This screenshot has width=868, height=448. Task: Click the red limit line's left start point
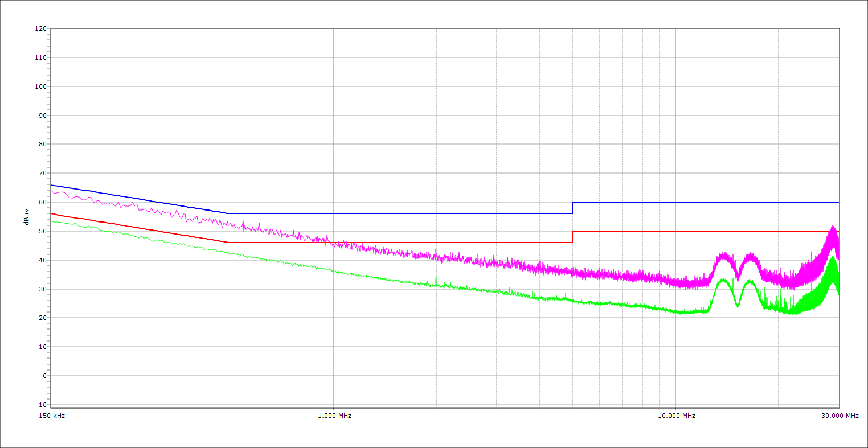click(x=51, y=213)
